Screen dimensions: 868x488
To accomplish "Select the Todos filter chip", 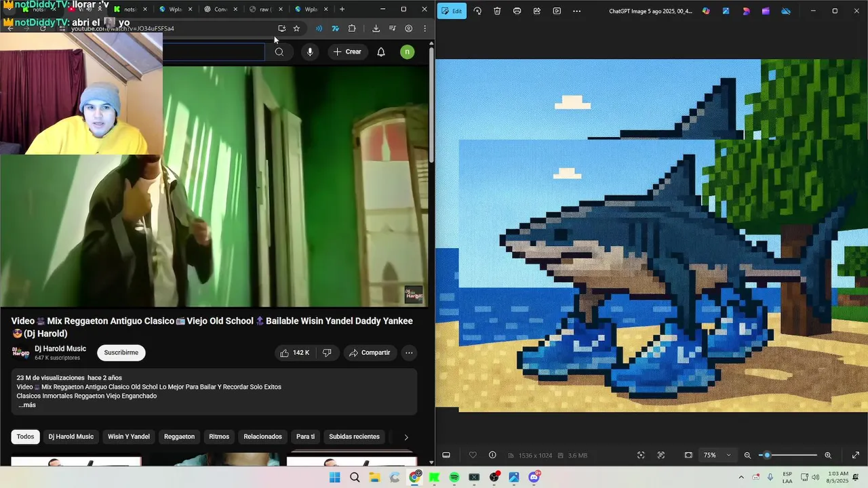I will pyautogui.click(x=25, y=436).
